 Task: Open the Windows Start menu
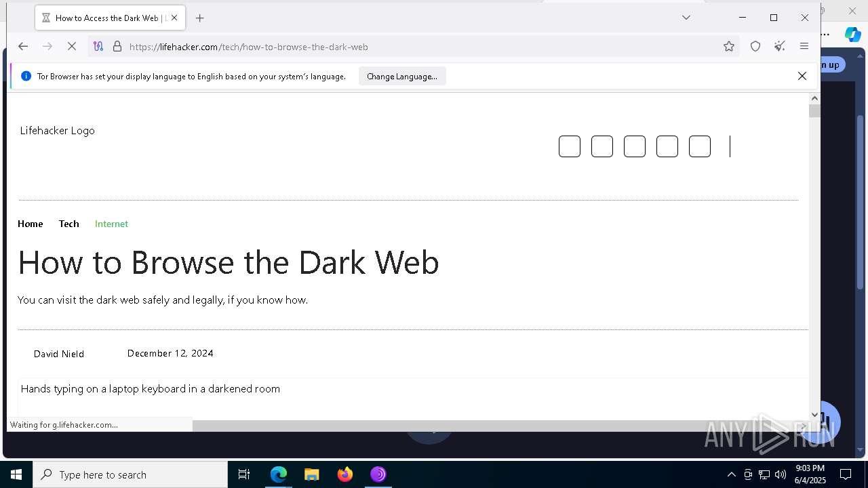[x=16, y=474]
